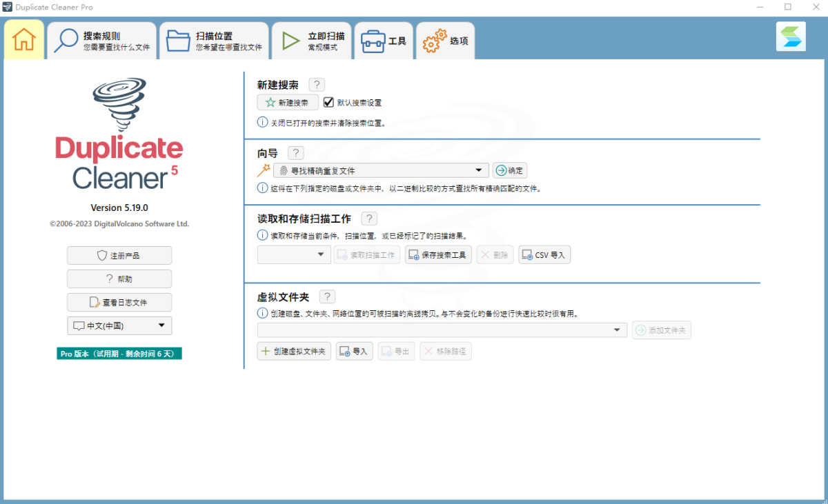The height and width of the screenshot is (504, 828).
Task: Click info icon next to 这将在下列指定的磁盘 text
Action: (263, 188)
